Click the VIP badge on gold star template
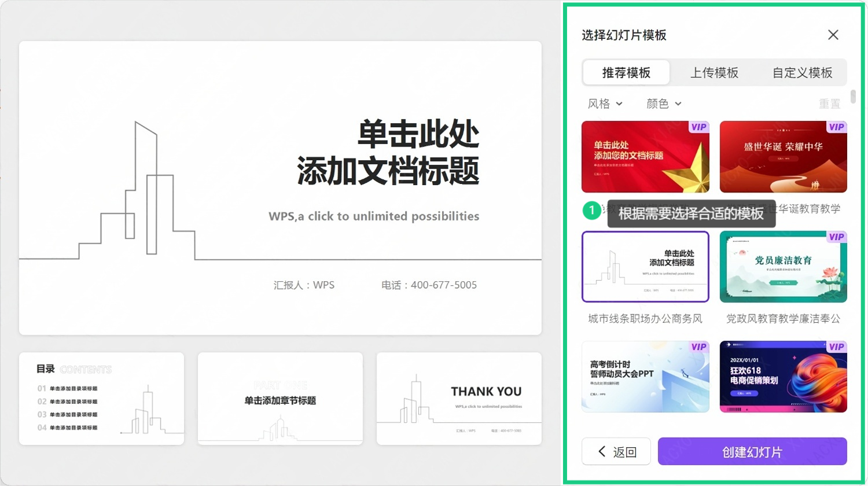The height and width of the screenshot is (486, 868). [699, 127]
